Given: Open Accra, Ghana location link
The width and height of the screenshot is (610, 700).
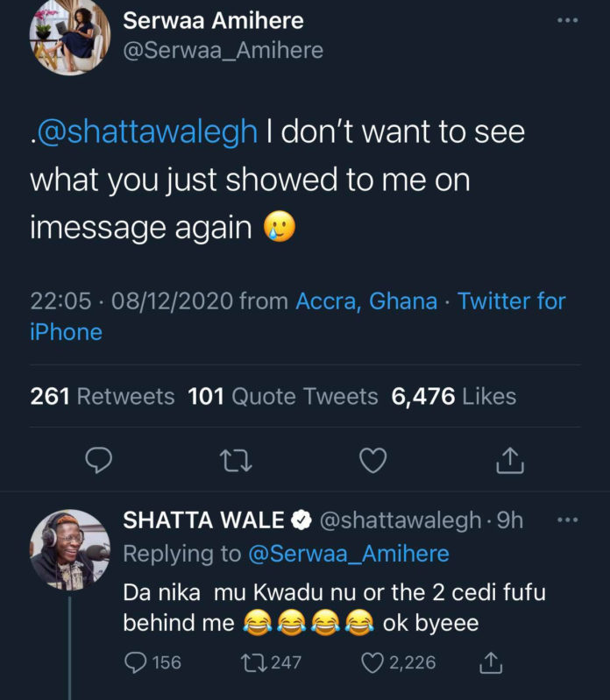Looking at the screenshot, I should point(366,301).
